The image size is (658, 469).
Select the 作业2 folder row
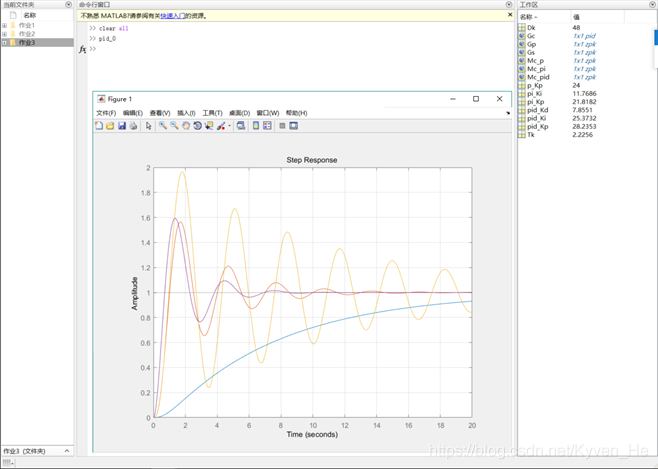pyautogui.click(x=37, y=34)
